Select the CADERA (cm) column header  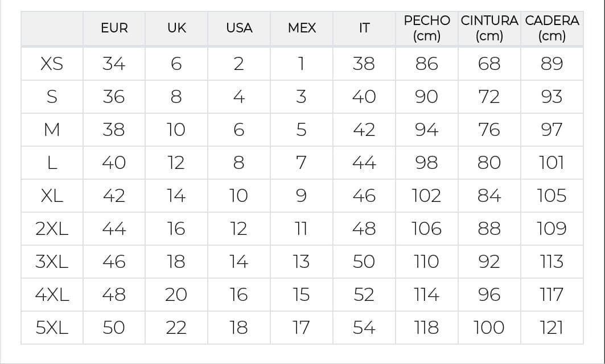click(552, 28)
